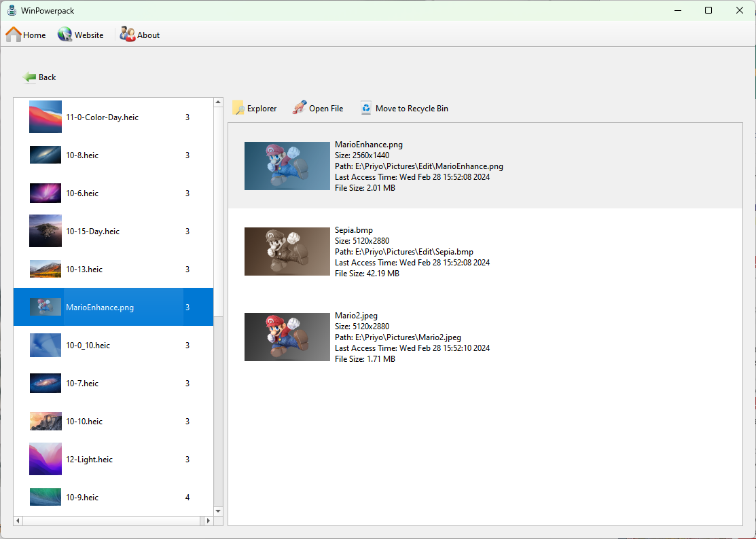756x539 pixels.
Task: Click the 10-8.heic file name
Action: [82, 155]
